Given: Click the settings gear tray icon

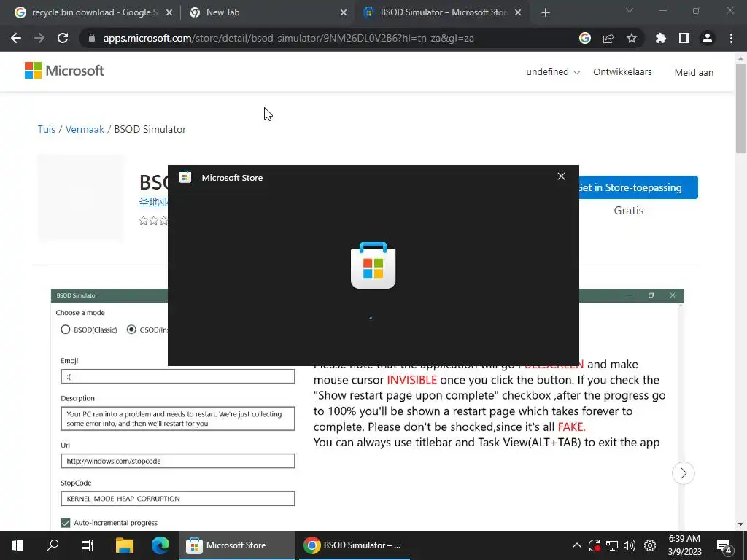Looking at the screenshot, I should pyautogui.click(x=650, y=545).
